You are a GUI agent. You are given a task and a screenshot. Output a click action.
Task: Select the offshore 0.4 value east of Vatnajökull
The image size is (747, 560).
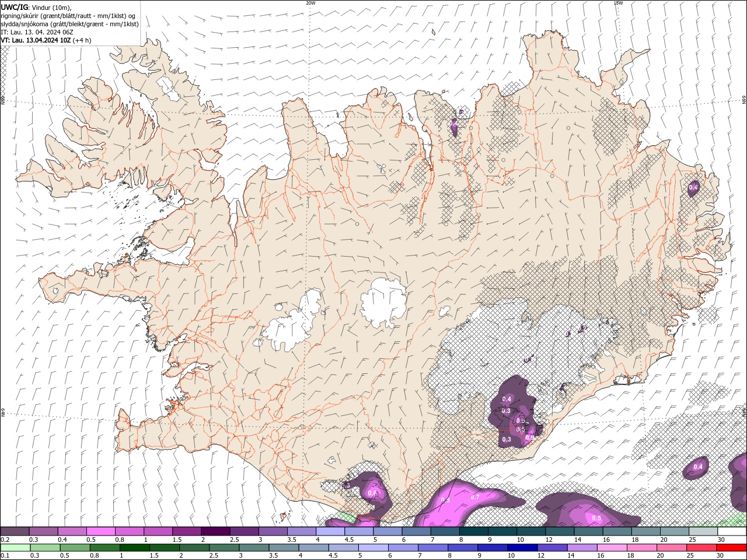pos(698,467)
